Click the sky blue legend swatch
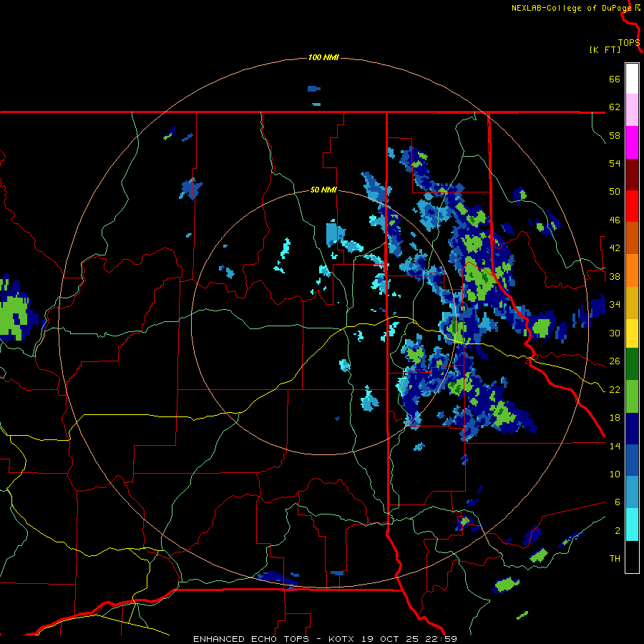Viewport: 644px width, 644px height. pos(632,492)
